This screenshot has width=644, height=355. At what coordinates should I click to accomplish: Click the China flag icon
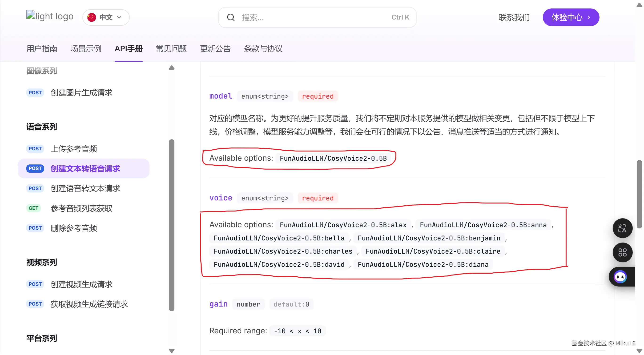coord(92,17)
